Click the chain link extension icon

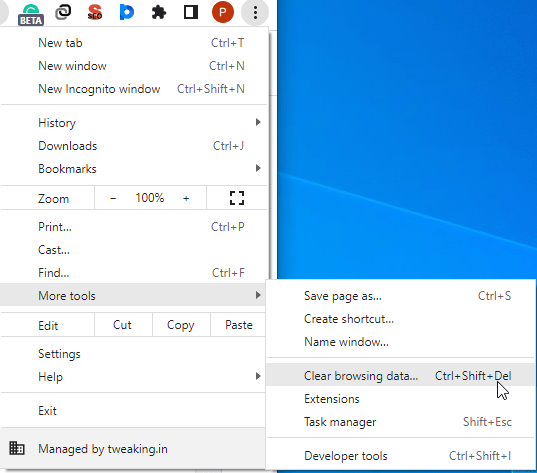coord(63,12)
